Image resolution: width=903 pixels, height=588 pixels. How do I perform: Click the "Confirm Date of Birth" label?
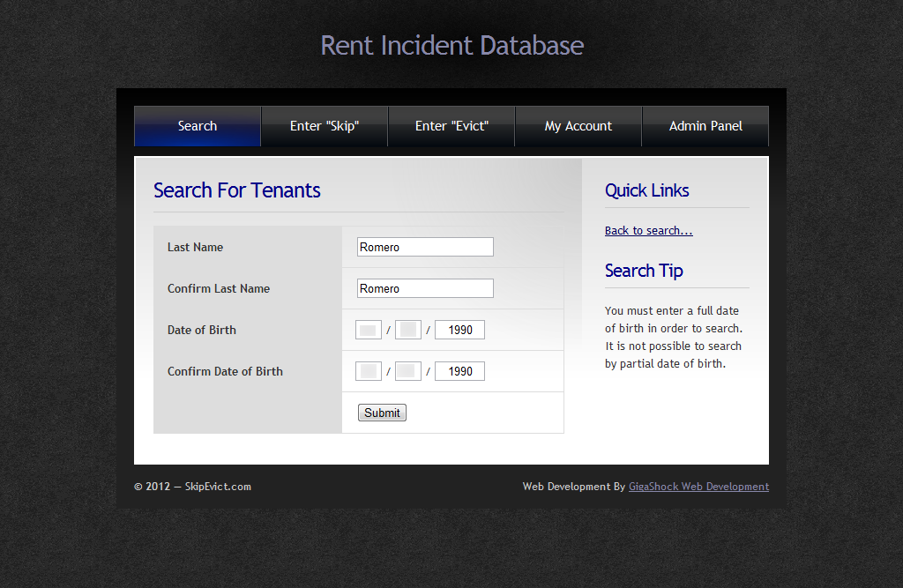225,371
